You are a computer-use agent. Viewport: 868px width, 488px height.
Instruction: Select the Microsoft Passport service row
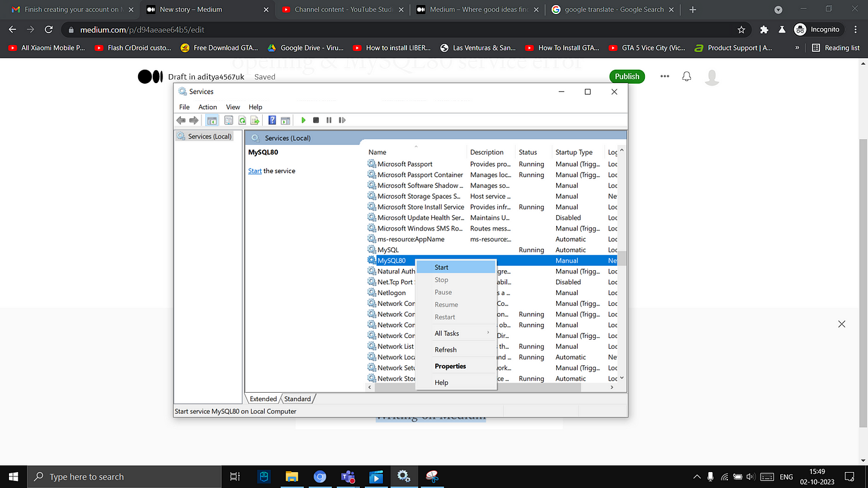pos(492,164)
